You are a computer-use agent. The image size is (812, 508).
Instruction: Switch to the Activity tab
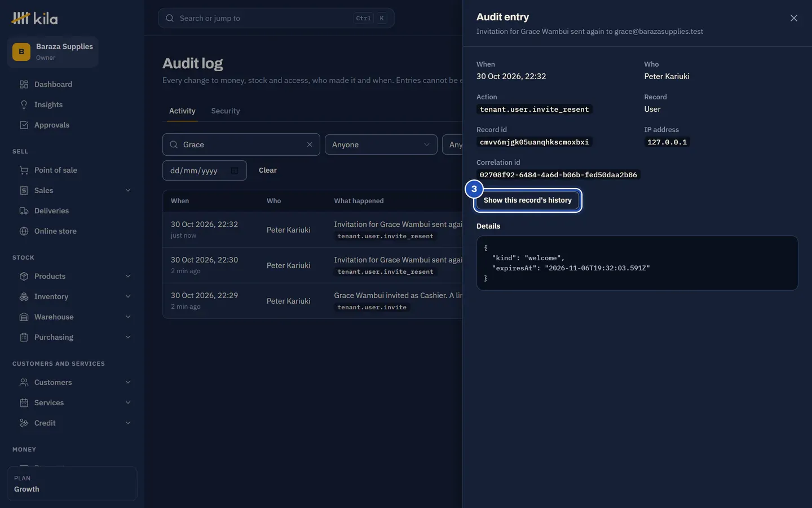coord(182,111)
